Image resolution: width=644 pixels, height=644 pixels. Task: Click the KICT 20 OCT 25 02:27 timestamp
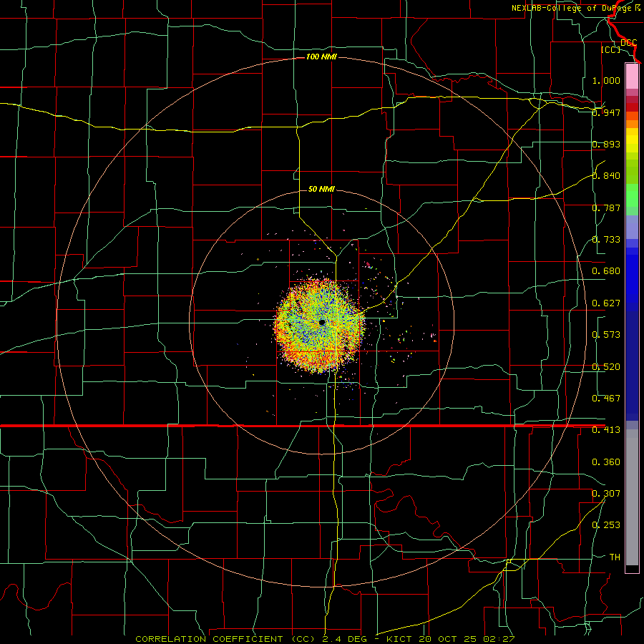tap(451, 639)
